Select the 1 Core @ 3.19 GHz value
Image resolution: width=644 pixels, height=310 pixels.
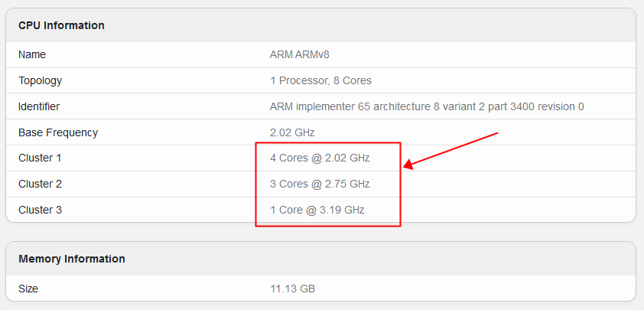317,210
